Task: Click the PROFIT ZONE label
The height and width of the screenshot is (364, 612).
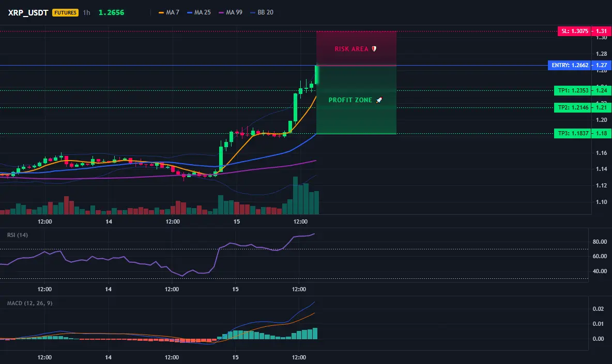Action: (350, 100)
